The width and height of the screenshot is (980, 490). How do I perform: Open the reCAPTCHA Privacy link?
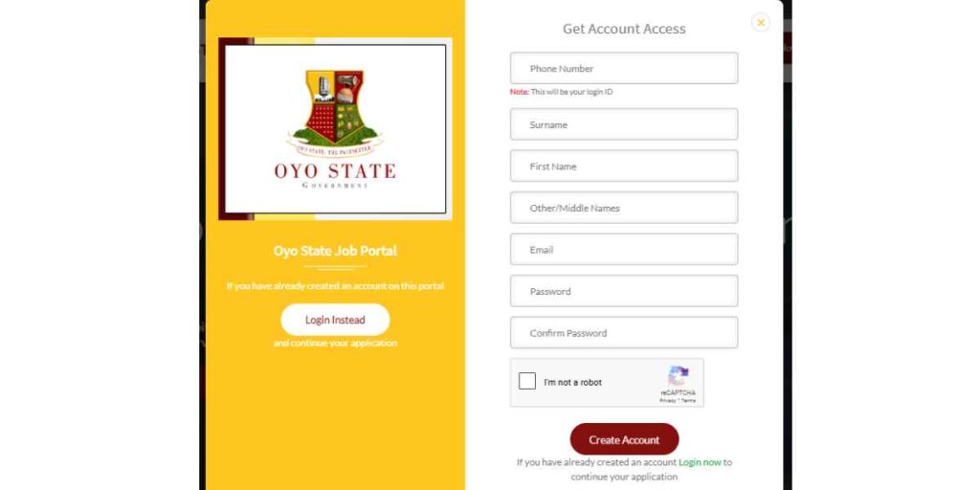coord(666,401)
